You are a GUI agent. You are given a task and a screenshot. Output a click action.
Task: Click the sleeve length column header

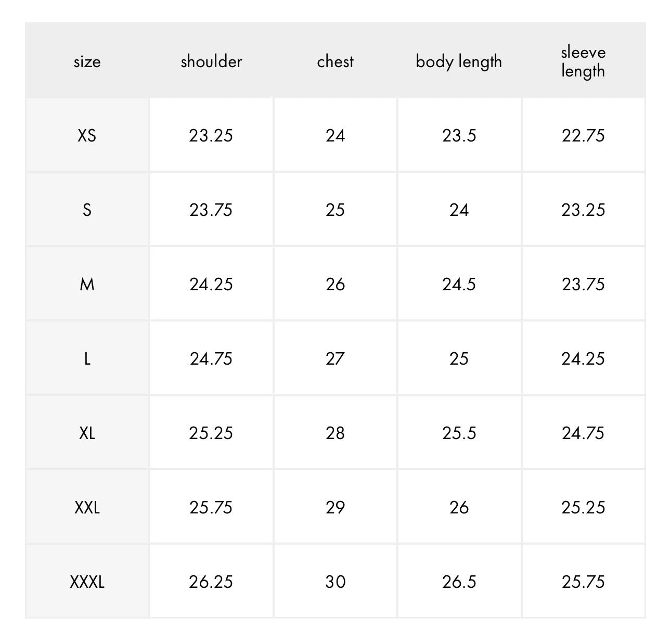583,61
